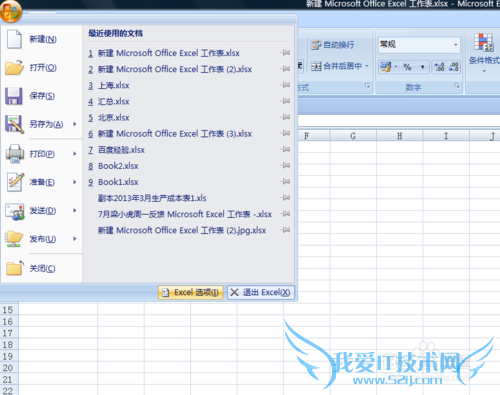The height and width of the screenshot is (395, 500).
Task: Open the number format 常规 dropdown
Action: [455, 45]
